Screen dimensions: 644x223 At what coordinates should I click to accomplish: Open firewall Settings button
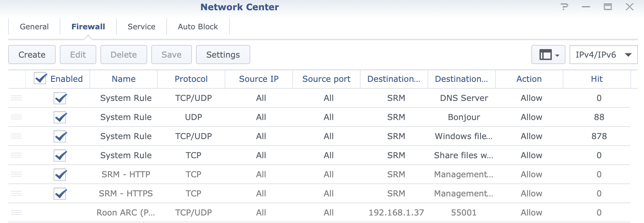pyautogui.click(x=223, y=55)
